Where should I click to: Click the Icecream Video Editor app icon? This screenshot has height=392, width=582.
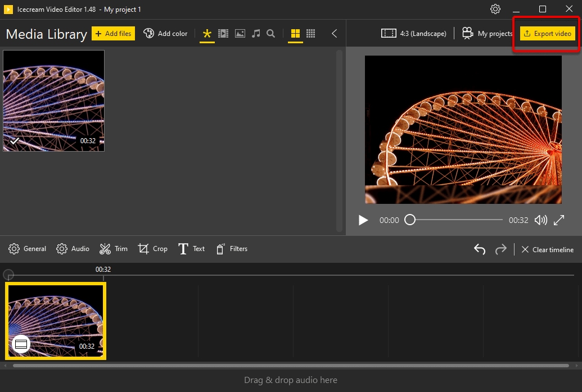[x=8, y=10]
